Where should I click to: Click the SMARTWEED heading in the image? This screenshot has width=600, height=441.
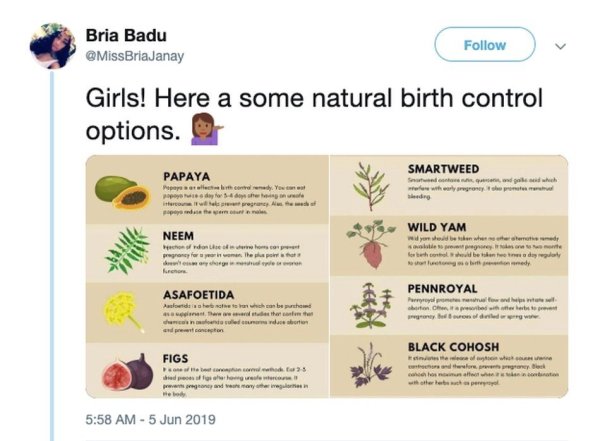pos(443,169)
